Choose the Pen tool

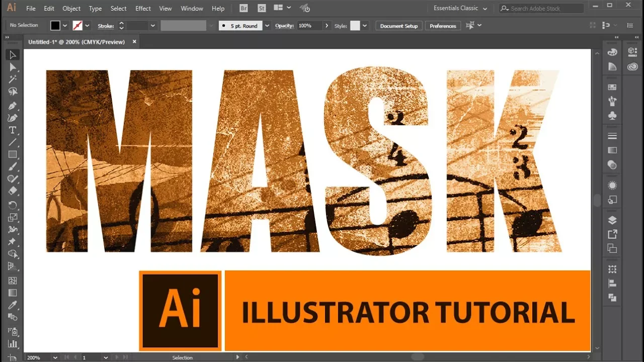point(13,106)
